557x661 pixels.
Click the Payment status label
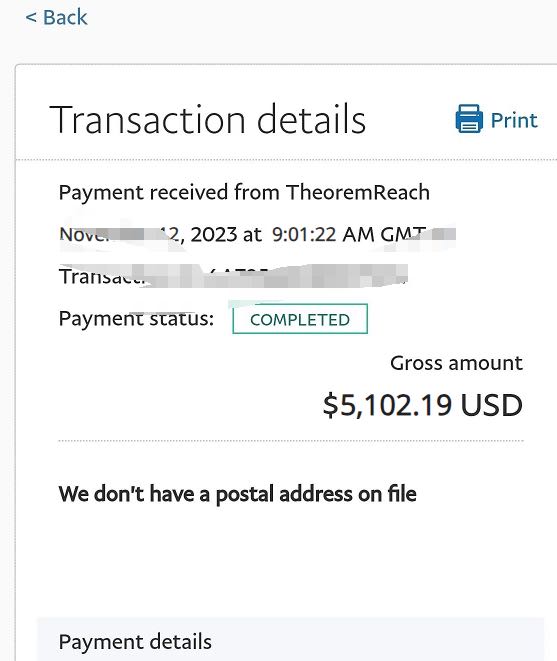click(136, 319)
